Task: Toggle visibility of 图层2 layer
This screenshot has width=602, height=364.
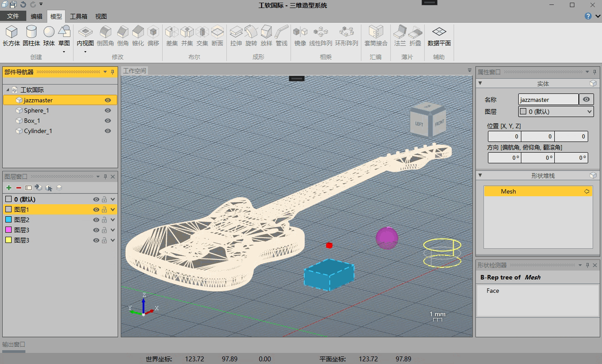Action: [x=96, y=220]
